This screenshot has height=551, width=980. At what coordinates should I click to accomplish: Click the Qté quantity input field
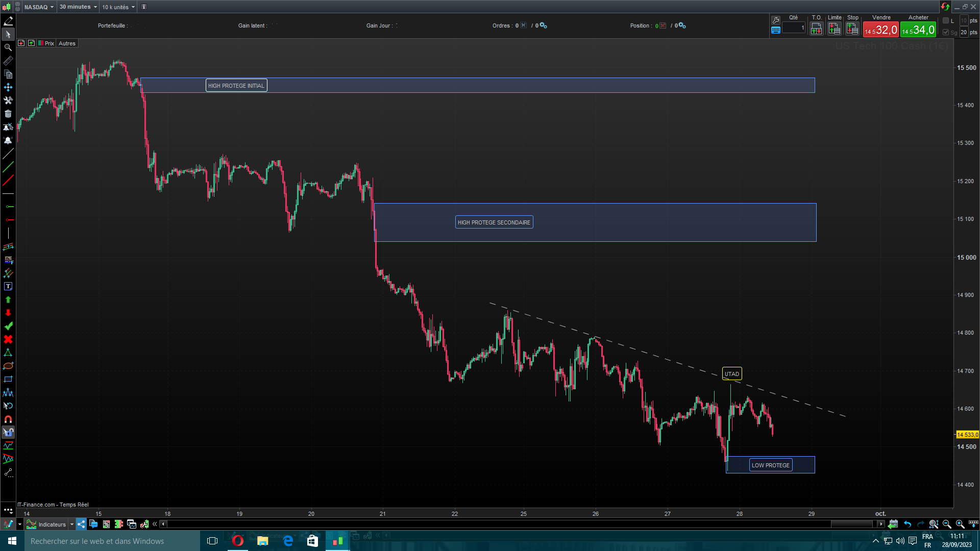pos(794,28)
